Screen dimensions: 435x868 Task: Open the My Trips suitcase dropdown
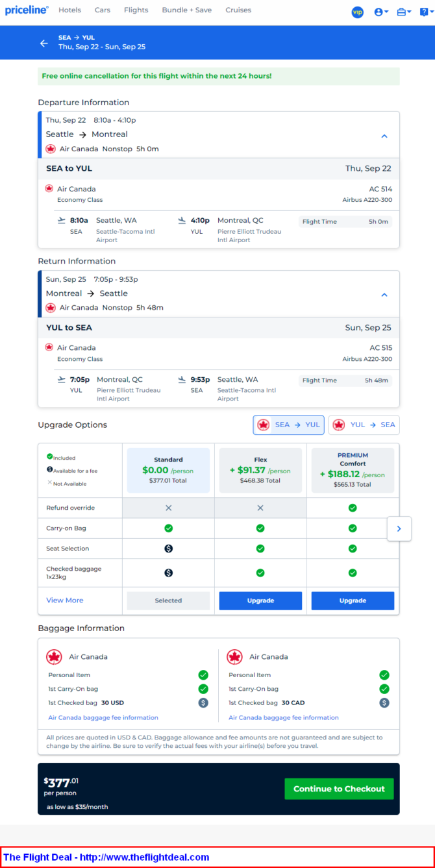404,12
